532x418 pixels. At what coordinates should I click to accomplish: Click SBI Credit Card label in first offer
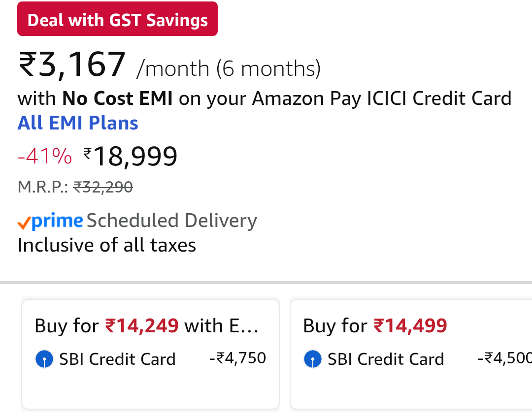(117, 359)
